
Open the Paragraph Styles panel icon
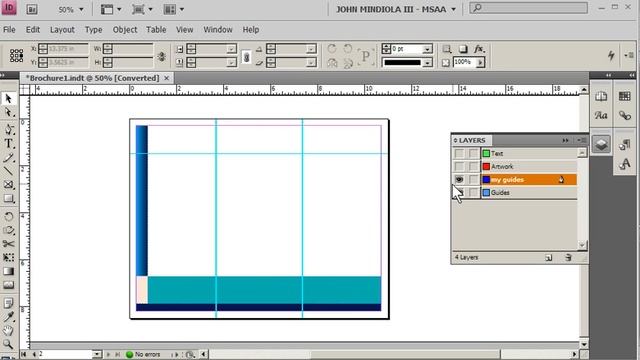[624, 144]
